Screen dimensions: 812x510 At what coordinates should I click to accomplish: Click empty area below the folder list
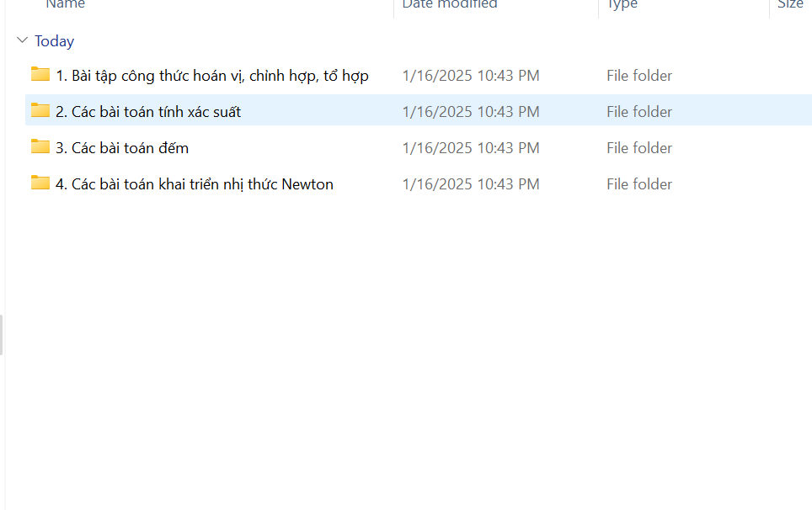[x=404, y=353]
